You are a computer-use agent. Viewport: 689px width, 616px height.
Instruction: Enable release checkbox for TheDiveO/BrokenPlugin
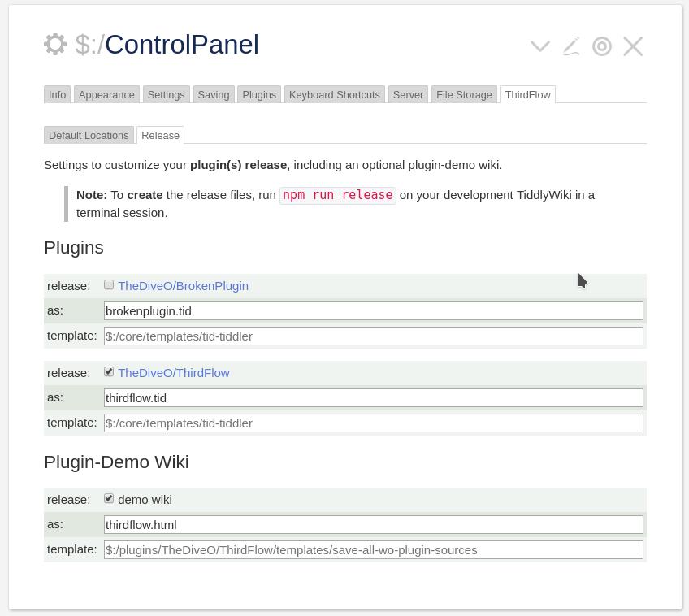click(x=109, y=284)
